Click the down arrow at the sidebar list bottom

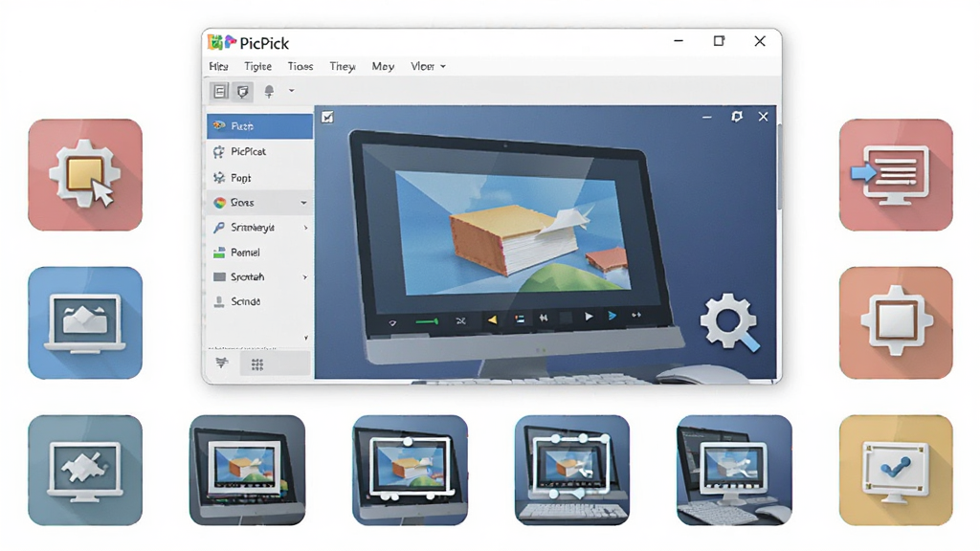tap(305, 338)
